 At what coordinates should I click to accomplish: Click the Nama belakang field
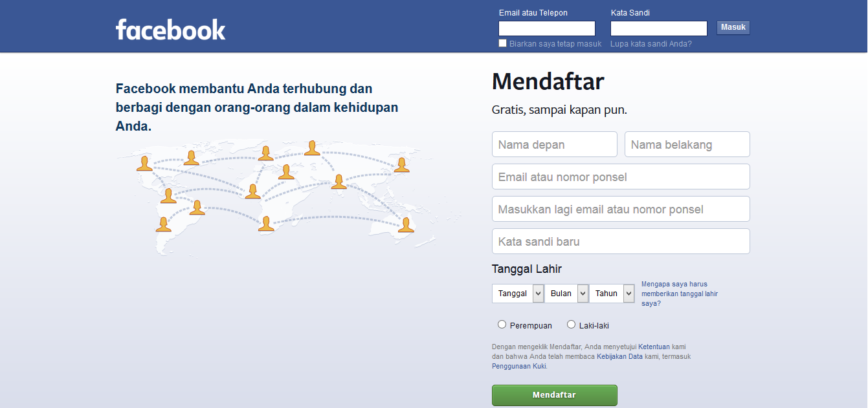(687, 144)
